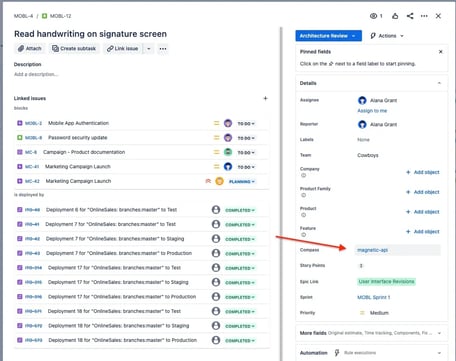Click Create subtask button
This screenshot has height=361, width=456.
point(74,49)
